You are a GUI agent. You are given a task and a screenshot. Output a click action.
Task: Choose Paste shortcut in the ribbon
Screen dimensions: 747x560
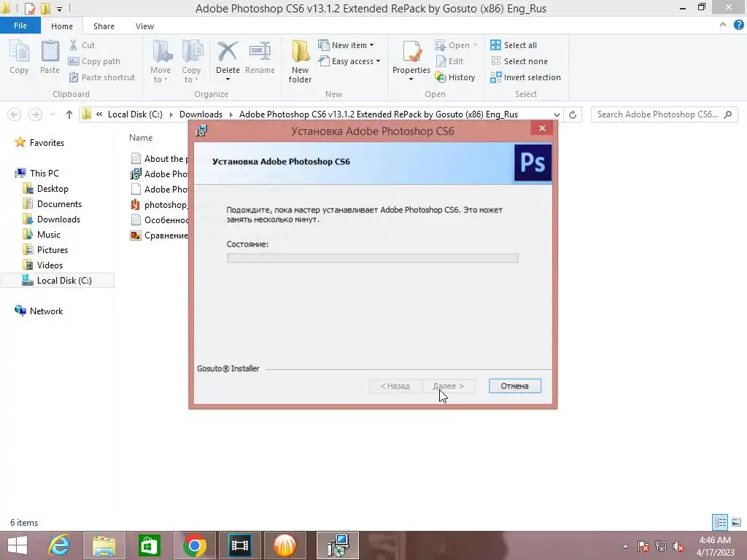(102, 77)
